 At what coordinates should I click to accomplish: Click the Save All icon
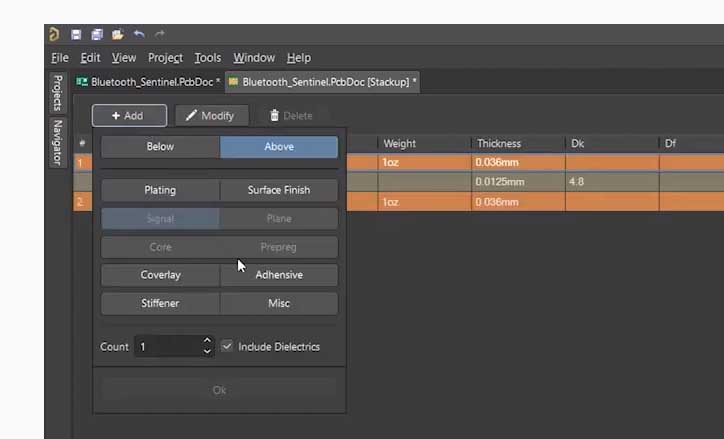[x=97, y=35]
